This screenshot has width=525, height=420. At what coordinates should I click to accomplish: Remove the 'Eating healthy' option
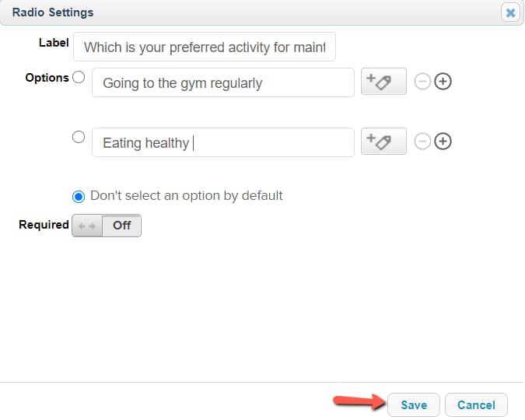(422, 141)
